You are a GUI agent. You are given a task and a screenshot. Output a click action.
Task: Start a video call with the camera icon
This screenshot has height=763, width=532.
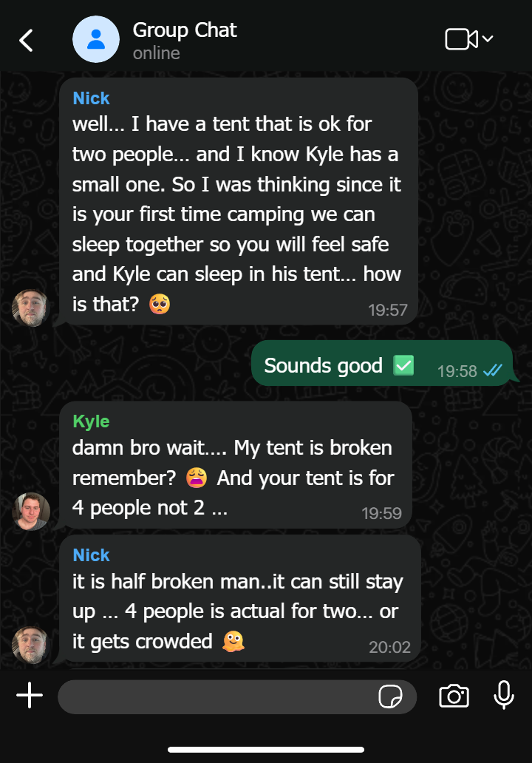click(461, 39)
